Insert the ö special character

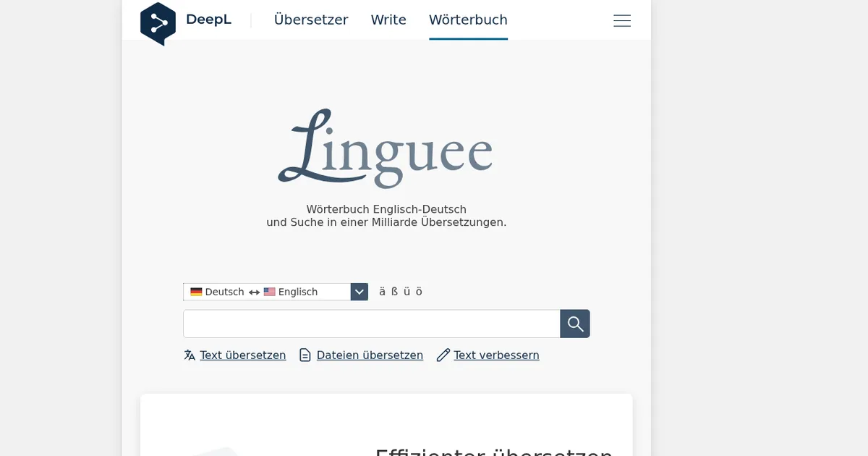tap(419, 292)
